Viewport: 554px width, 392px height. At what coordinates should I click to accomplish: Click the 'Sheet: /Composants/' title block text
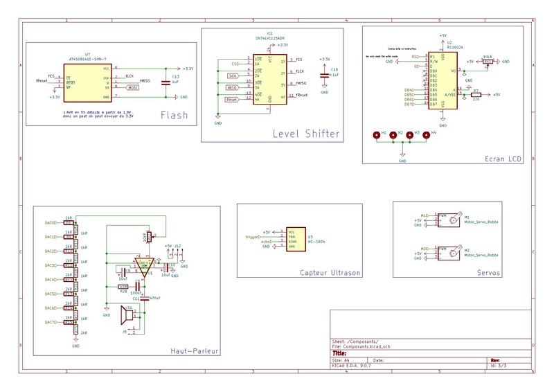(355, 341)
